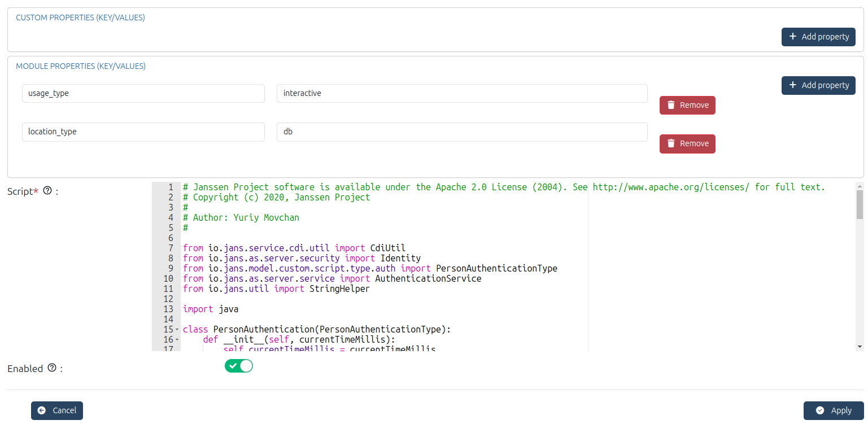Screen dimensions: 868x433
Task: Collapse the def fold arrow at line 16
Action: [x=177, y=339]
